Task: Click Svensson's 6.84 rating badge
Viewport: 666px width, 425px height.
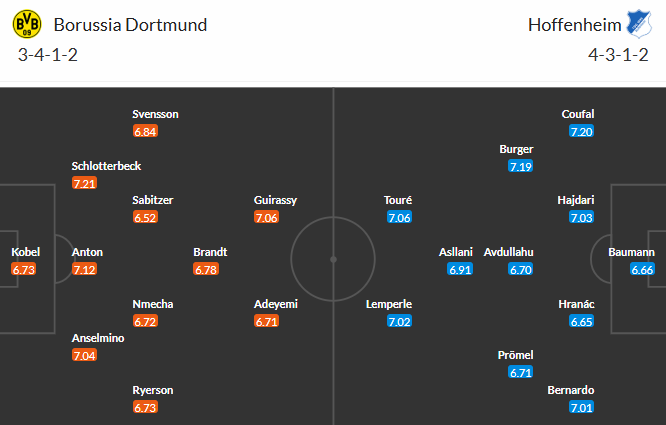Action: 146,131
